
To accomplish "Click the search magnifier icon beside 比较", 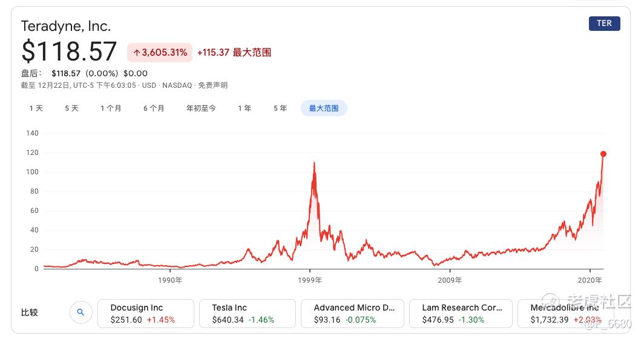I will pyautogui.click(x=80, y=312).
